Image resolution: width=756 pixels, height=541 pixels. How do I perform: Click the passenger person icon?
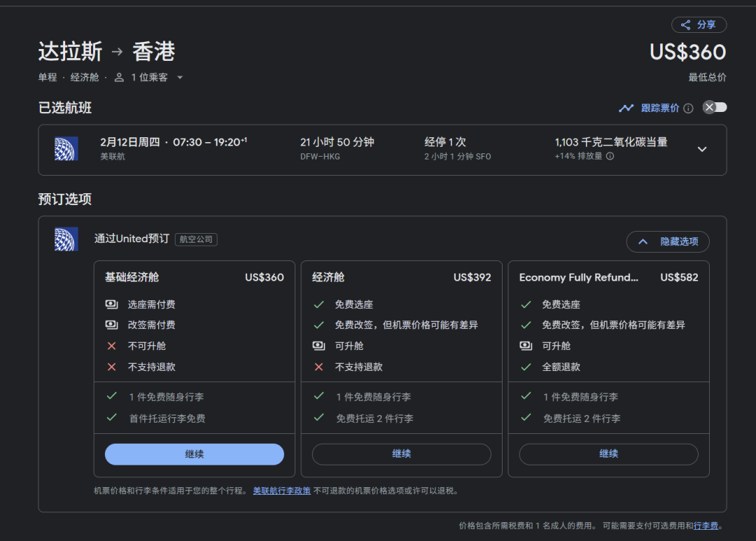point(119,78)
